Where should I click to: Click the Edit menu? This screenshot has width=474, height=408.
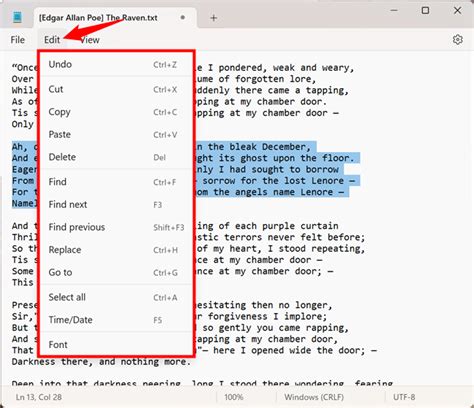[x=52, y=40]
